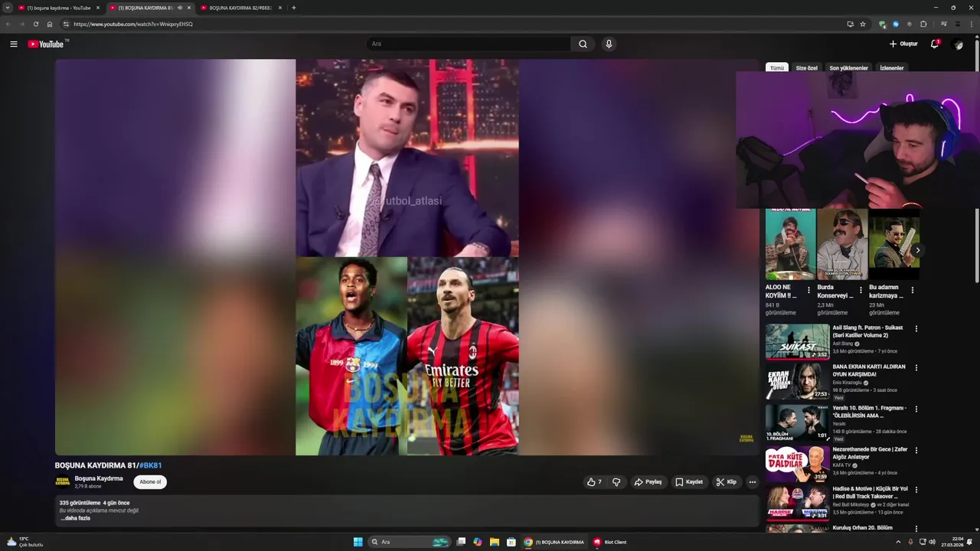Open File Explorer from taskbar
980x551 pixels.
coord(495,542)
